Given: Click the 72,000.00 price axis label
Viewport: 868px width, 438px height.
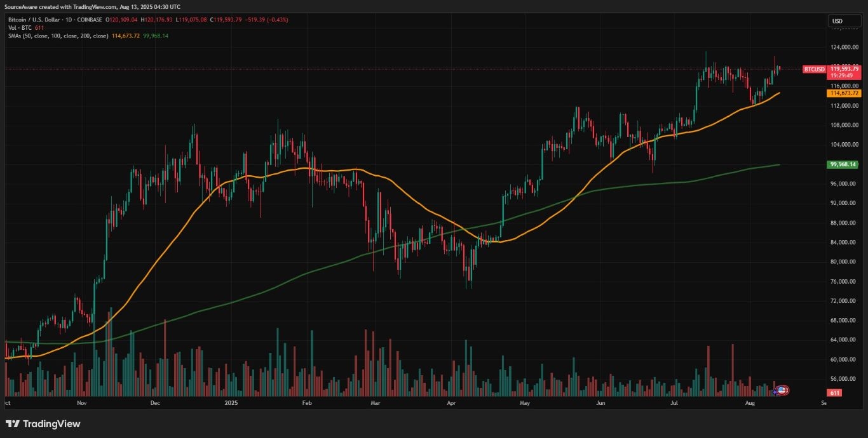Looking at the screenshot, I should tap(844, 301).
